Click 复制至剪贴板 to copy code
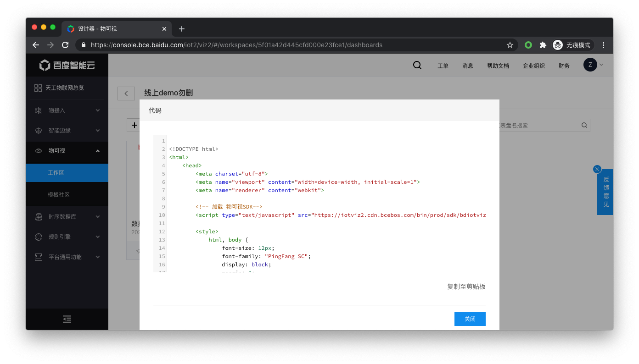Viewport: 639px width, 364px height. 466,287
